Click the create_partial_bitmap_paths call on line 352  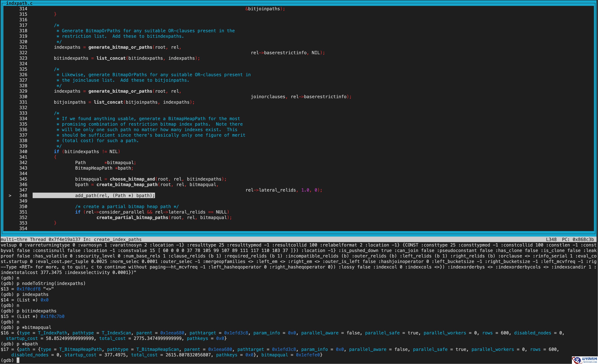pos(132,217)
